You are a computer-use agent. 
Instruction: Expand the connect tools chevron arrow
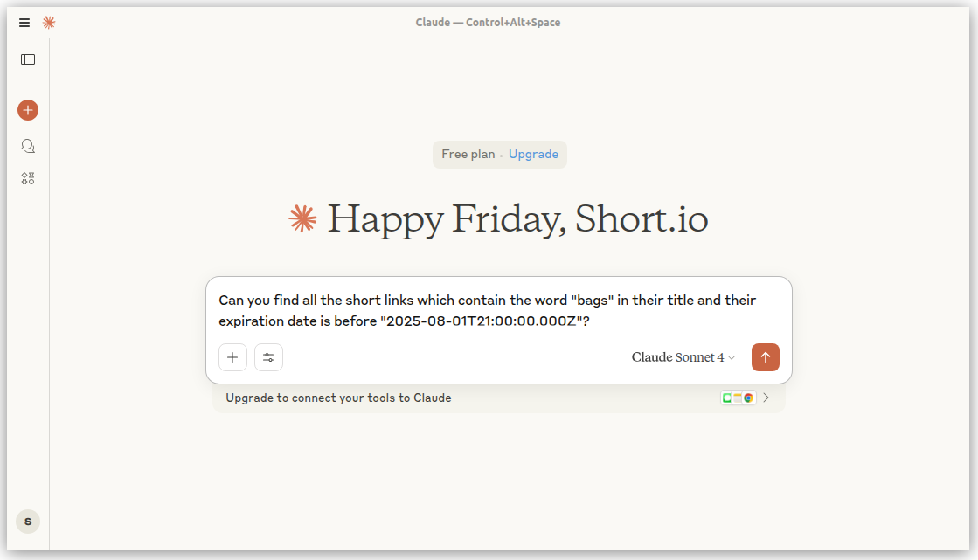(766, 398)
